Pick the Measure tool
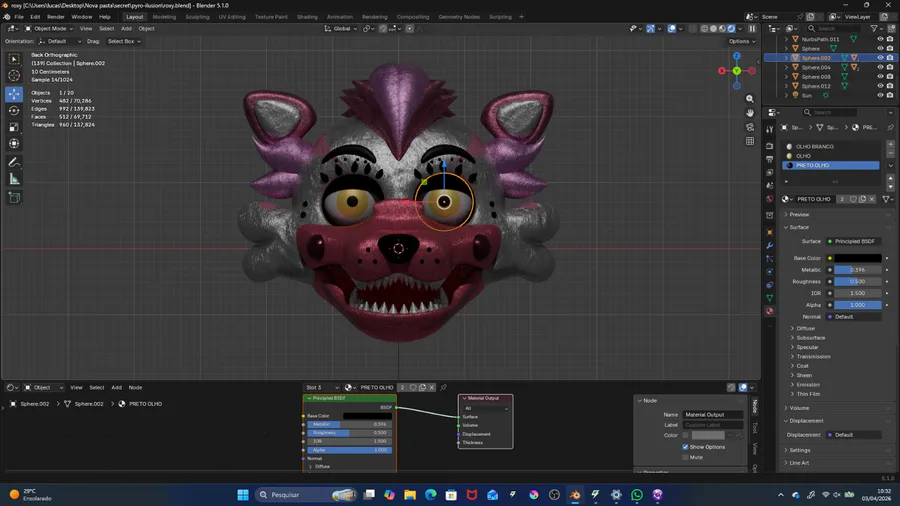This screenshot has width=900, height=506. (x=14, y=179)
